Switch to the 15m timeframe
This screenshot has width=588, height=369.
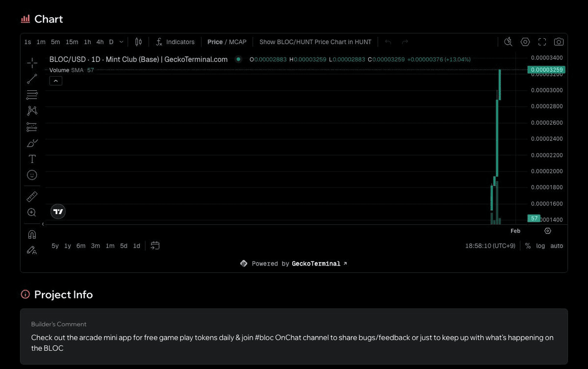(x=72, y=42)
